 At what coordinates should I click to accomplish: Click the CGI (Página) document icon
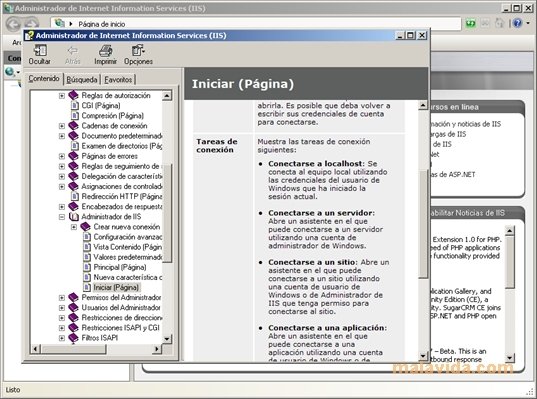[74, 105]
